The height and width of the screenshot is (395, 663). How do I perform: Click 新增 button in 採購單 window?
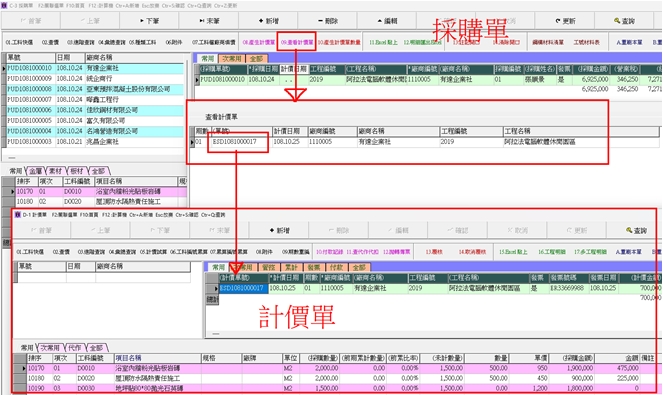point(268,21)
